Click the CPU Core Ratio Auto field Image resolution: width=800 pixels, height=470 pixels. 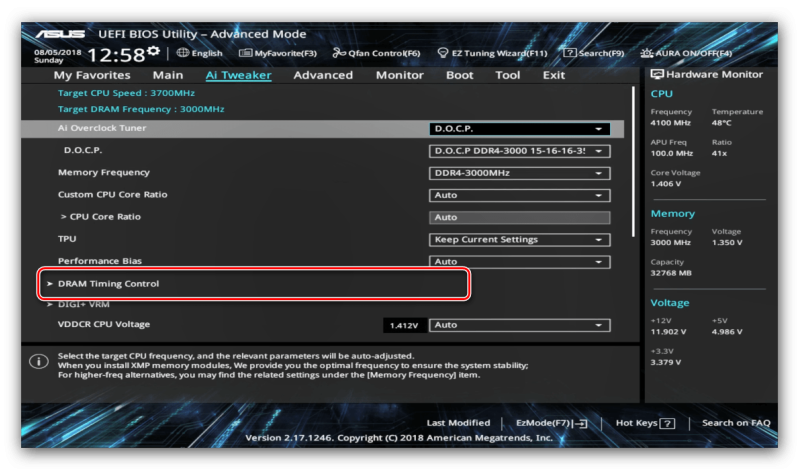(519, 217)
